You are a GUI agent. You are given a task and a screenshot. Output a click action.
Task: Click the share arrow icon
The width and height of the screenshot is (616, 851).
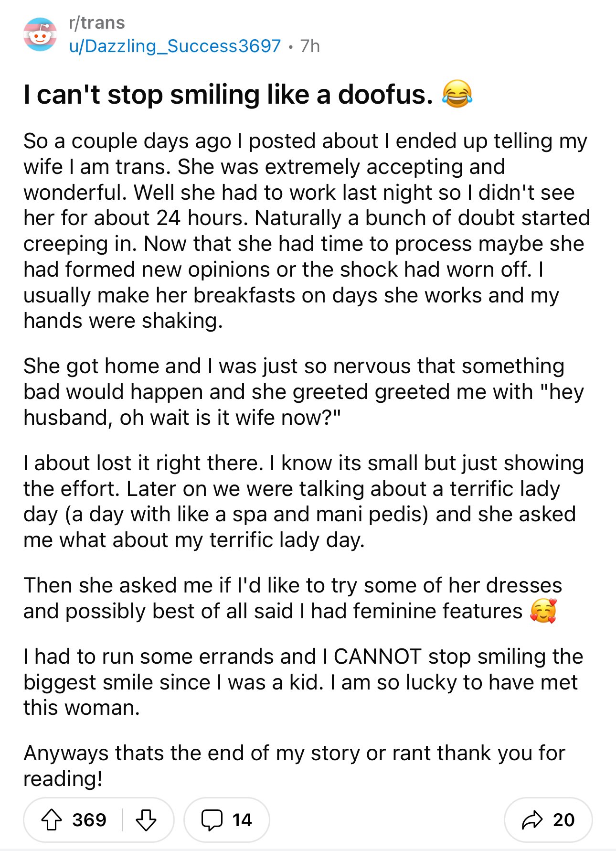tap(532, 820)
